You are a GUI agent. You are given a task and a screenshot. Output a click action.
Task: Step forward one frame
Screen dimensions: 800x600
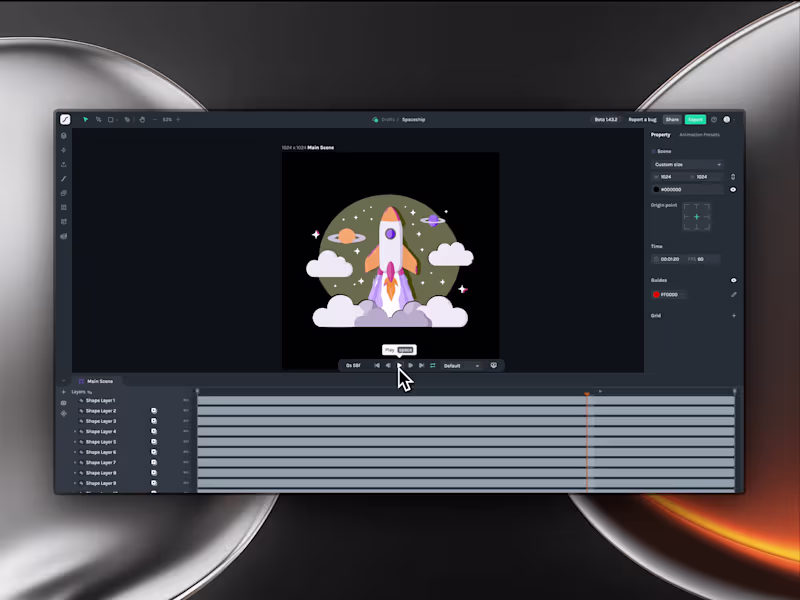(x=410, y=365)
